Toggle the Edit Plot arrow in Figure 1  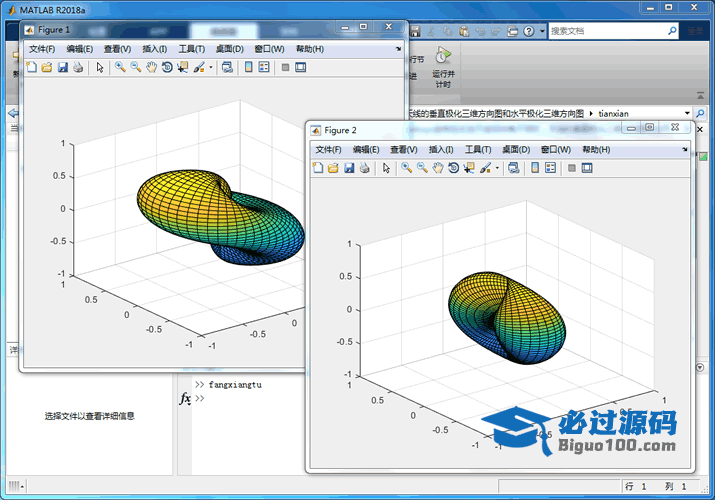99,67
